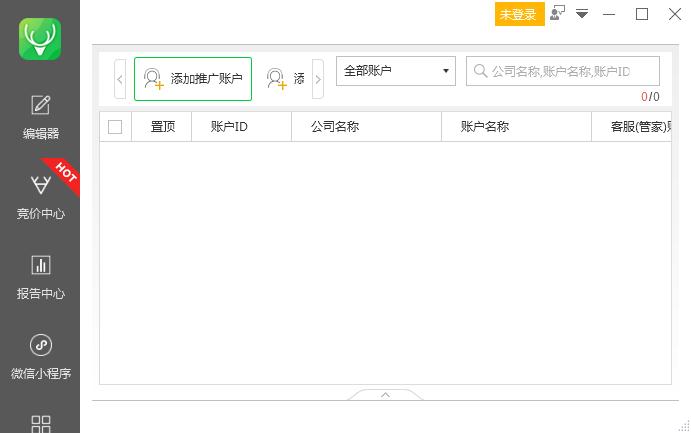Open the title bar triangle dropdown menu
The width and height of the screenshot is (691, 433).
pyautogui.click(x=582, y=14)
